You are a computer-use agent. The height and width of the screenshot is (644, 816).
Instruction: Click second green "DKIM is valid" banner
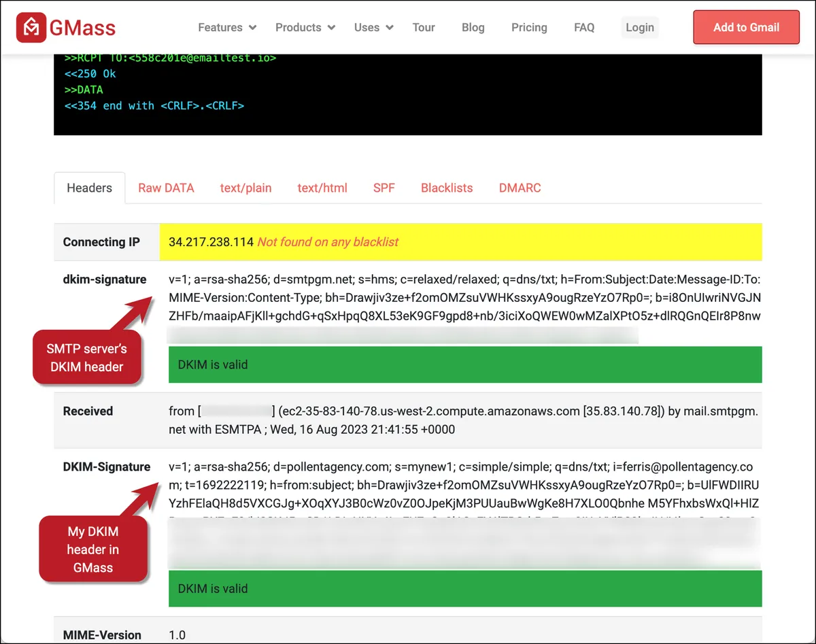pos(465,588)
